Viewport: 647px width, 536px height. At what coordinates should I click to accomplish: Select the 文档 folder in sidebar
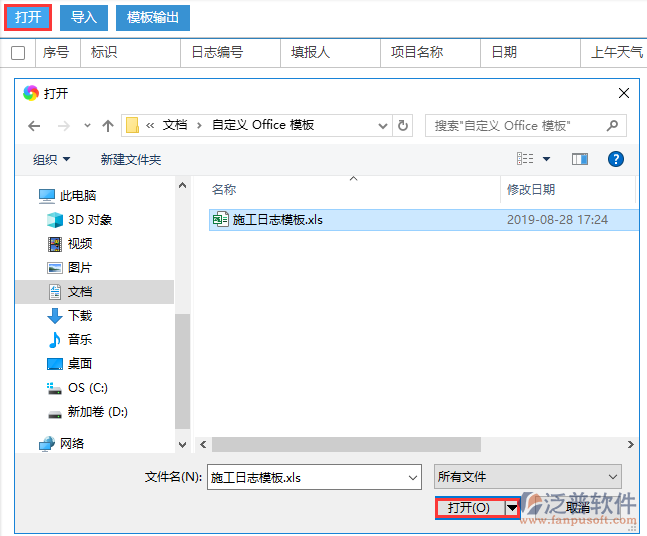pos(94,292)
